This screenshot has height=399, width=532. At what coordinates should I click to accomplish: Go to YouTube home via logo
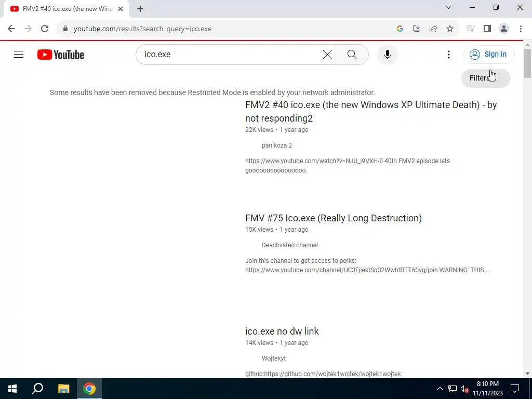pyautogui.click(x=61, y=55)
